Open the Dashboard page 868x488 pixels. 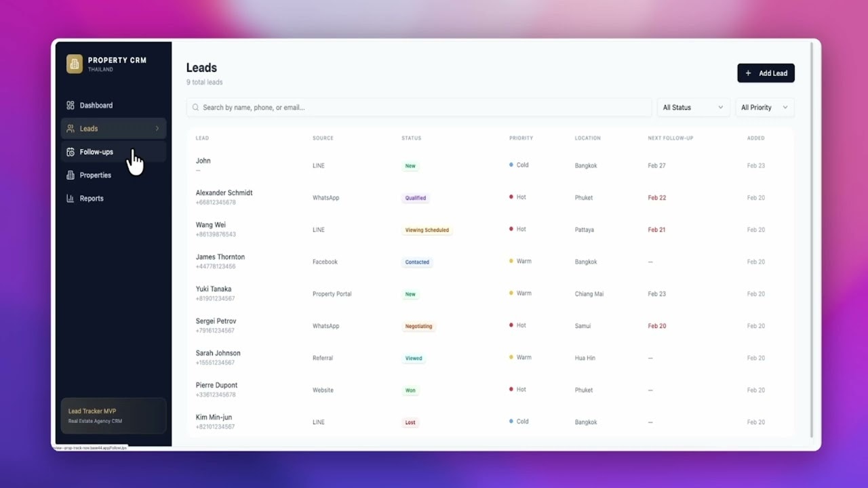pos(113,105)
